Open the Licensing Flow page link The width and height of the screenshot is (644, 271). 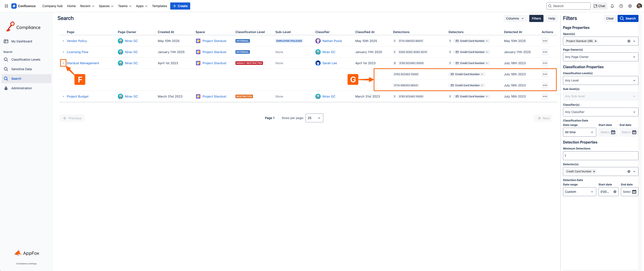[77, 52]
